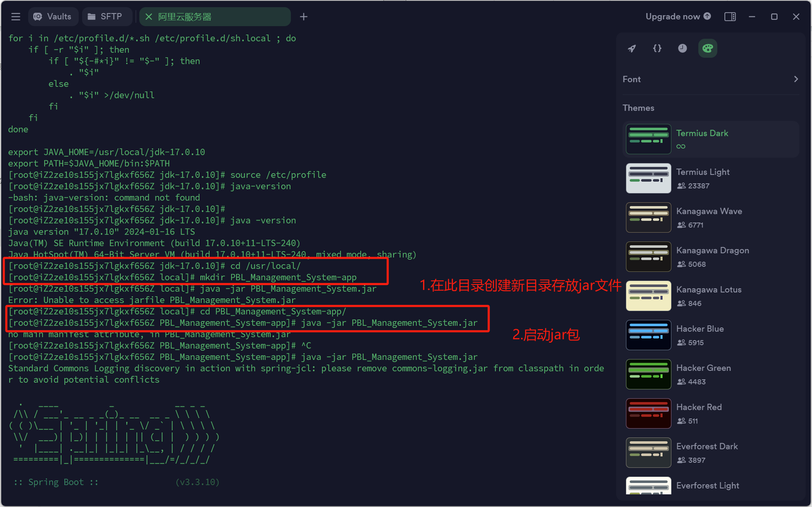This screenshot has height=507, width=812.
Task: Toggle the side panel layout icon
Action: click(730, 17)
